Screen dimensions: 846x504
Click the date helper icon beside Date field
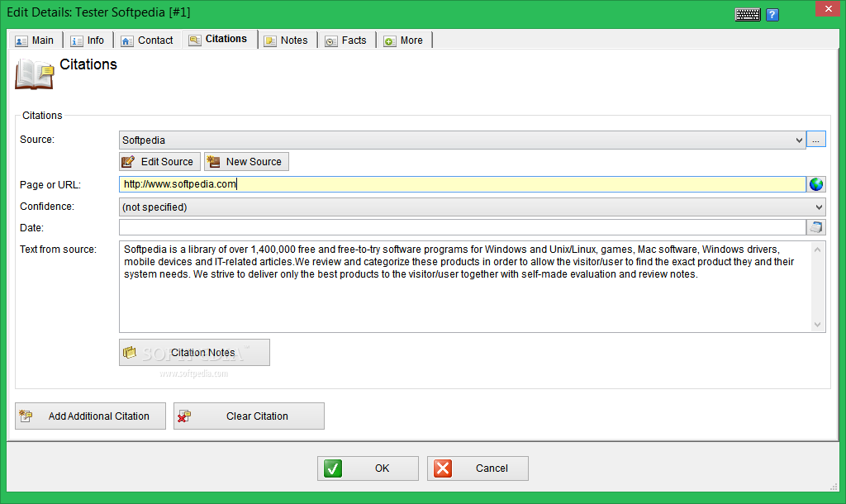point(816,227)
